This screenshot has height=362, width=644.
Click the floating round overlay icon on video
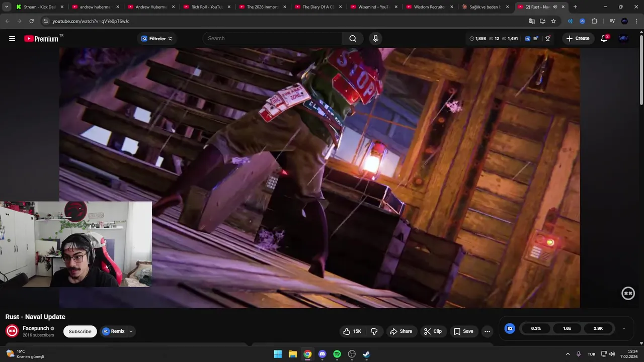click(628, 293)
